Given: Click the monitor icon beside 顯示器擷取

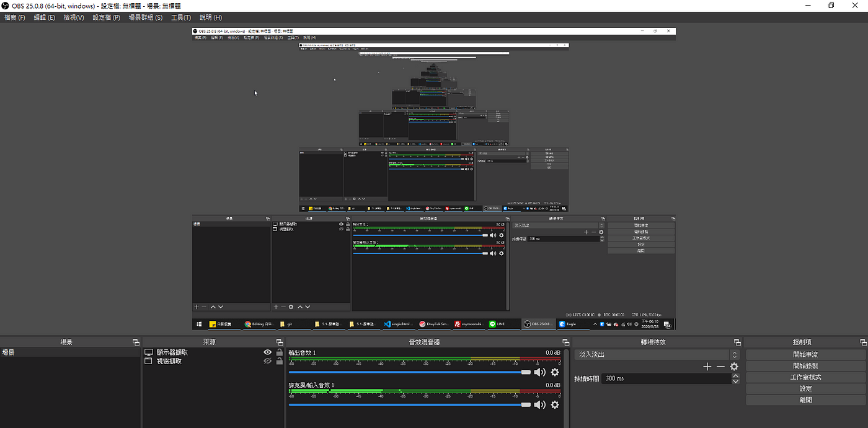Looking at the screenshot, I should coord(148,352).
